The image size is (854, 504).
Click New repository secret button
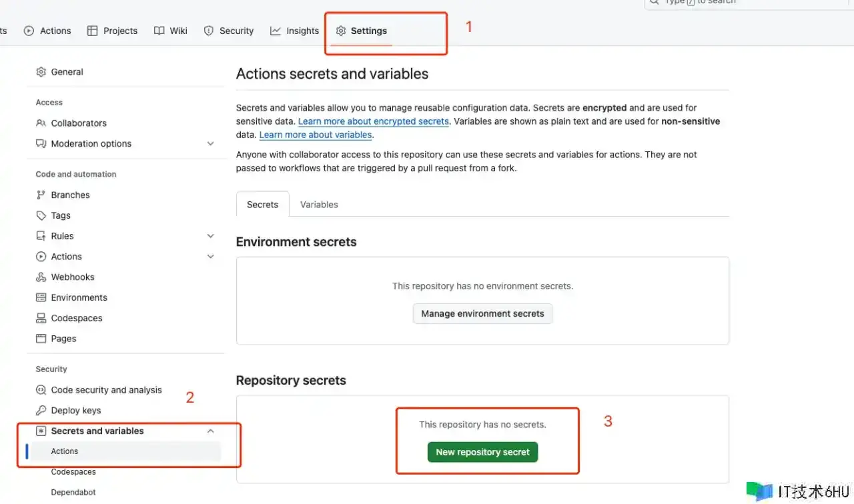tap(482, 452)
